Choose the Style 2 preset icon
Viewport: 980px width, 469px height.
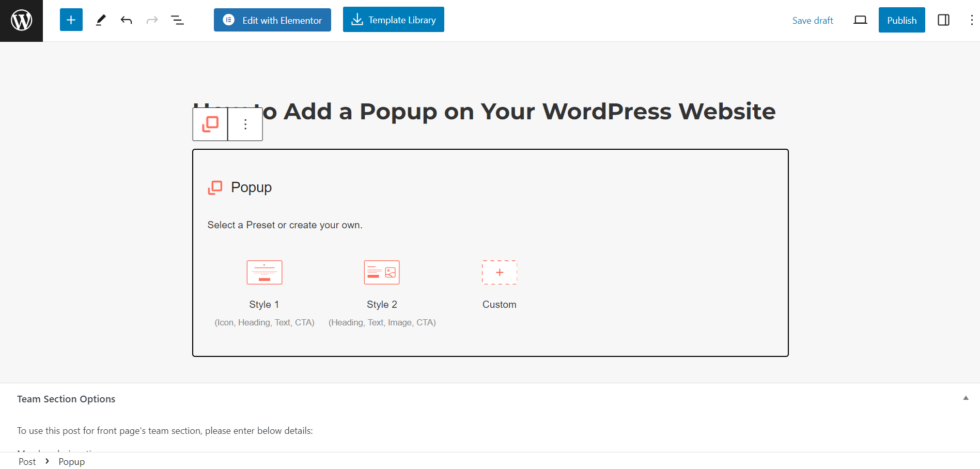point(382,272)
